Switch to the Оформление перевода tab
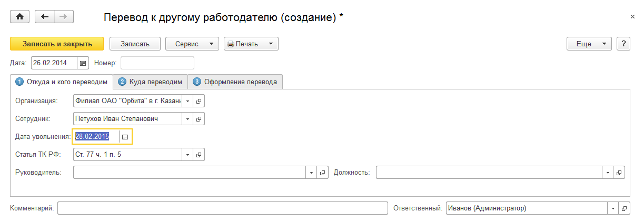This screenshot has width=644, height=222. 236,82
